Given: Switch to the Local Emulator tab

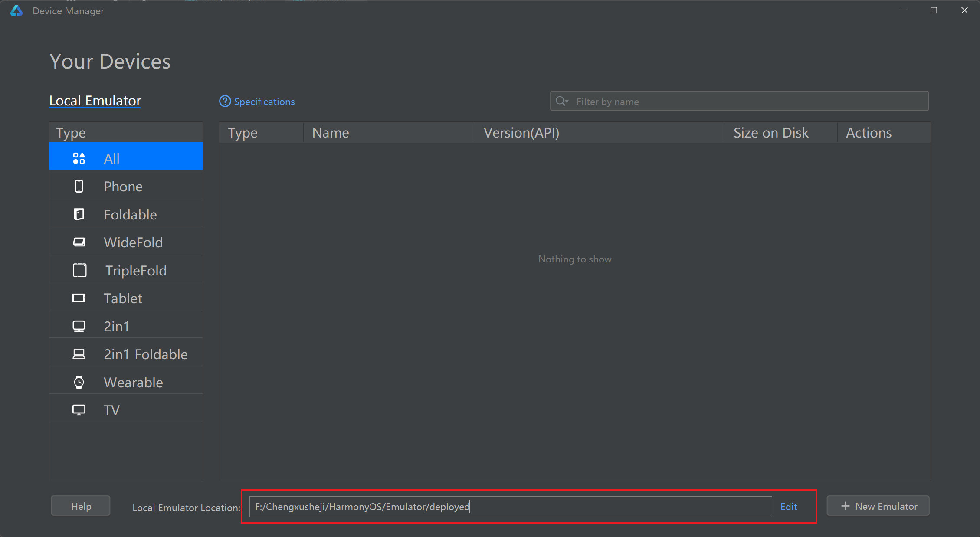Looking at the screenshot, I should coord(95,101).
